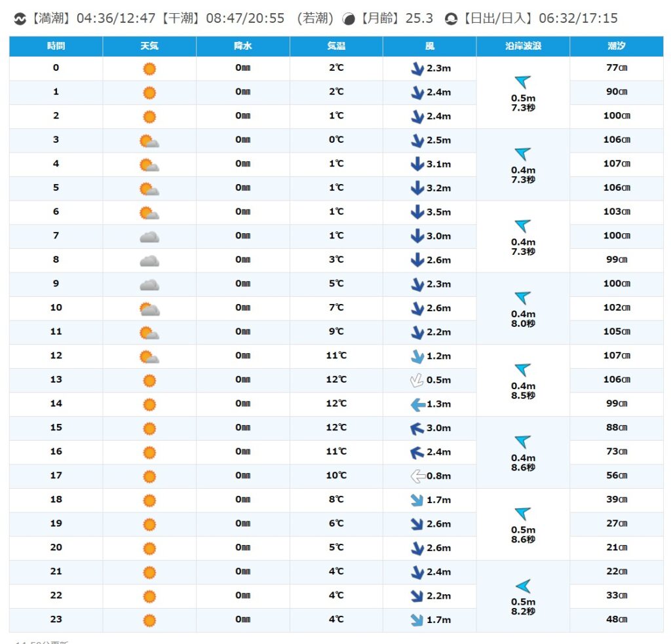Select the partly cloudy icon at hour 3
The width and height of the screenshot is (671, 644).
[149, 141]
